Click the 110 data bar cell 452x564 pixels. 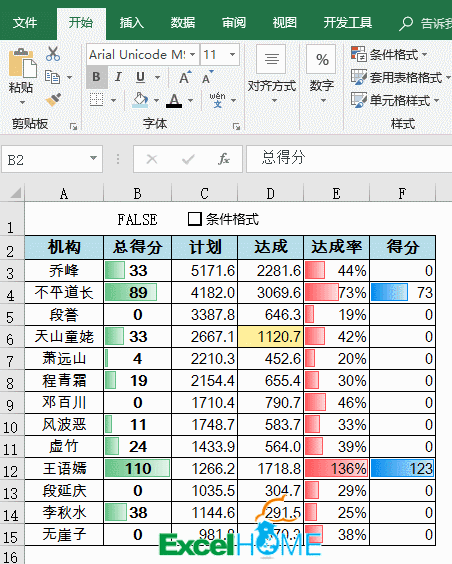point(137,469)
